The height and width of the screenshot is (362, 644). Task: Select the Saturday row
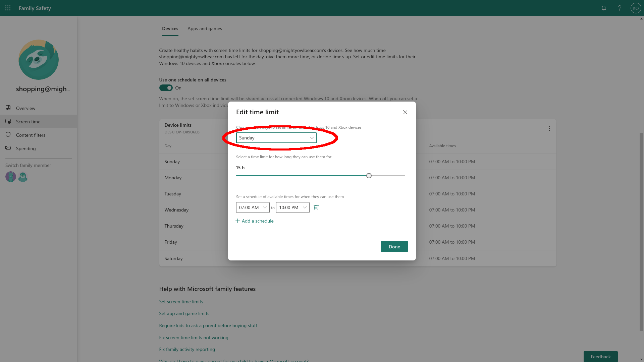tap(358, 258)
